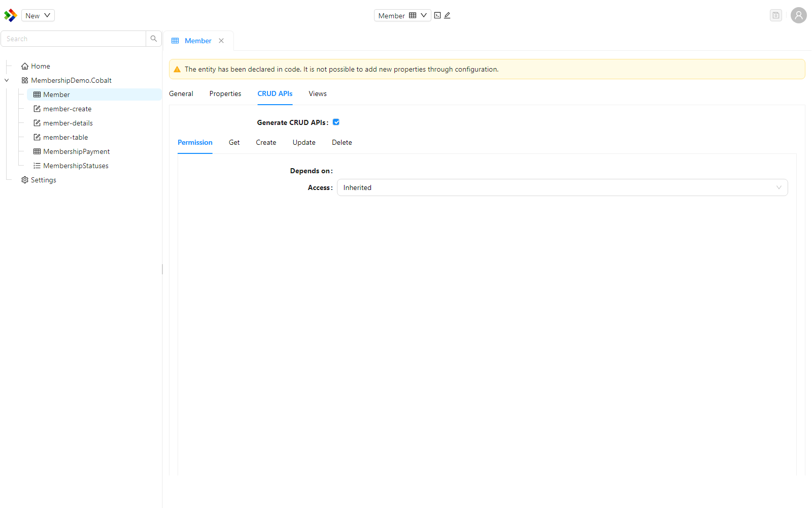Open the Get sub-tab
The image size is (812, 508).
point(234,142)
